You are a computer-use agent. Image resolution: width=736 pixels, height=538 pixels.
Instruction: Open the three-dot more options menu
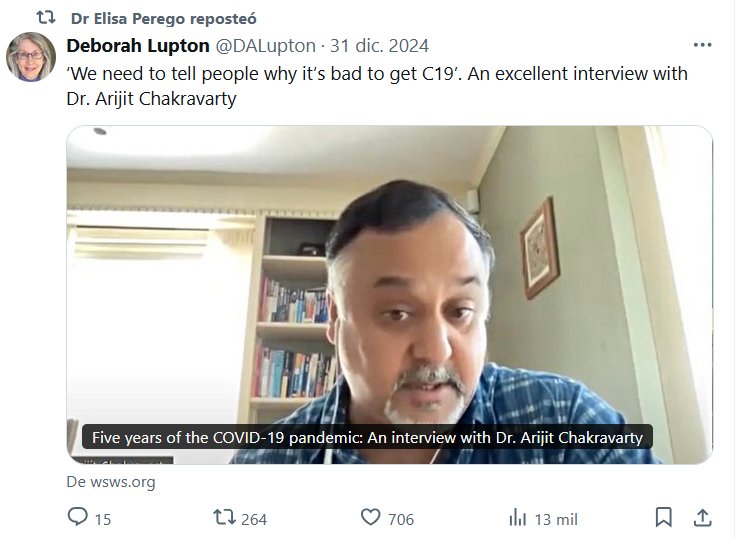pos(702,45)
